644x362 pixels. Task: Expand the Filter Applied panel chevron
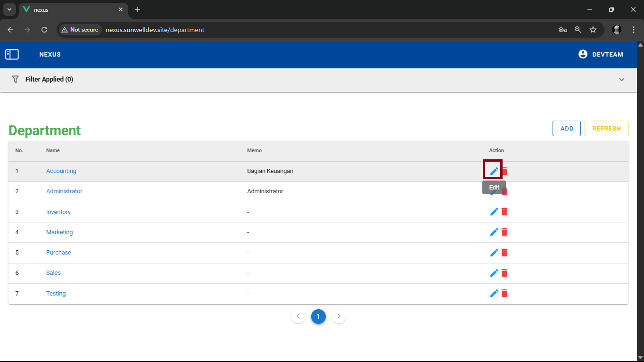(x=621, y=80)
